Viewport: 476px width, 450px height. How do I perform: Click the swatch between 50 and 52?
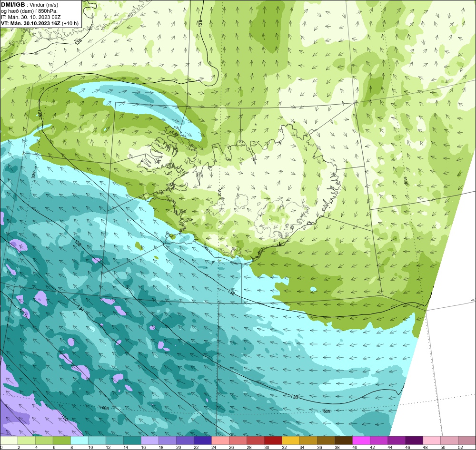[449, 440]
